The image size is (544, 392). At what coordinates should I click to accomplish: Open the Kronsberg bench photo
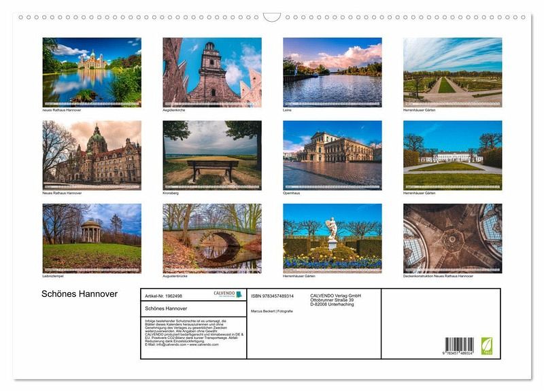[212, 156]
